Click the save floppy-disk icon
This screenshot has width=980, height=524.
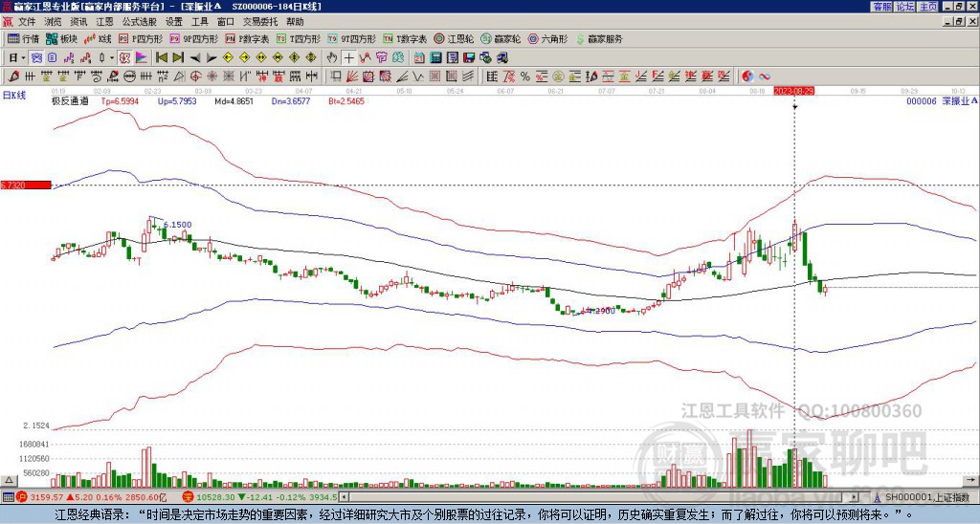469,58
